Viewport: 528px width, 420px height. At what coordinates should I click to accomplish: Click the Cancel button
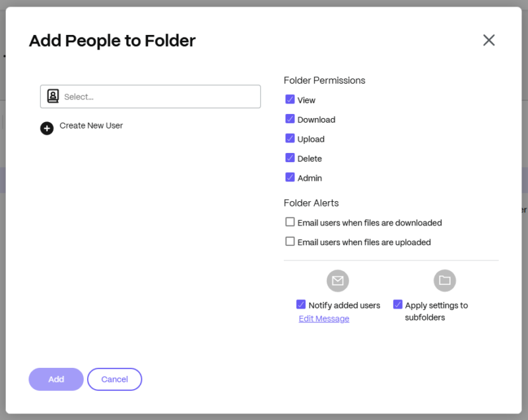(114, 379)
